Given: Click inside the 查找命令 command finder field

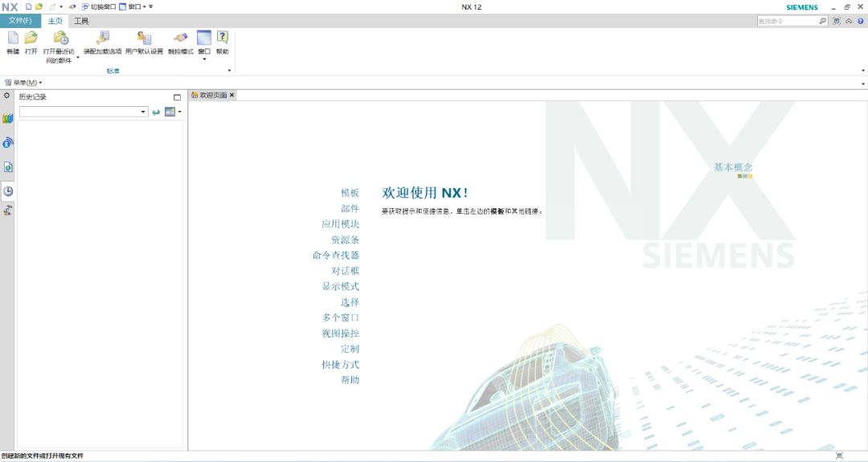Looking at the screenshot, I should 787,21.
